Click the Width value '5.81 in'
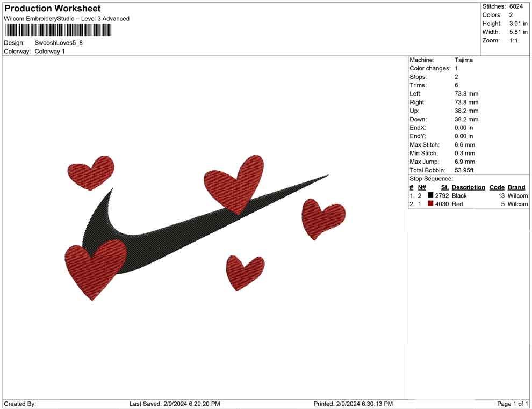Screen dimensions: 532x409 pyautogui.click(x=518, y=32)
